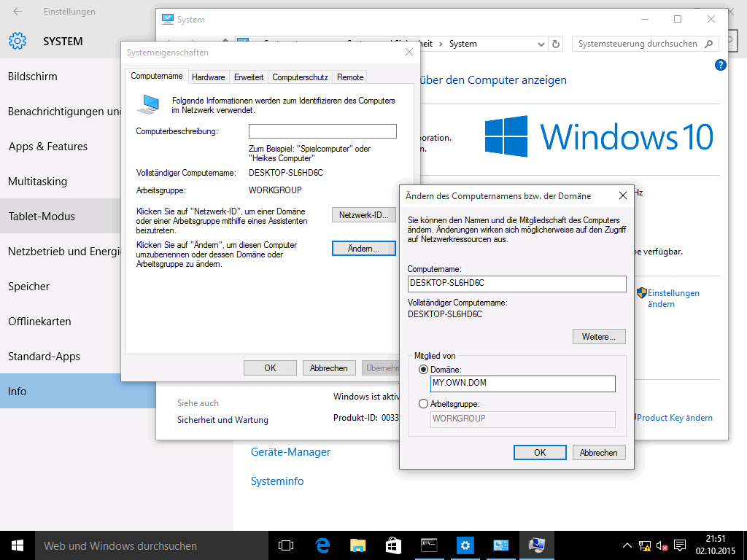Viewport: 747px width, 560px height.
Task: Launch Microsoft Edge from the taskbar
Action: click(322, 545)
